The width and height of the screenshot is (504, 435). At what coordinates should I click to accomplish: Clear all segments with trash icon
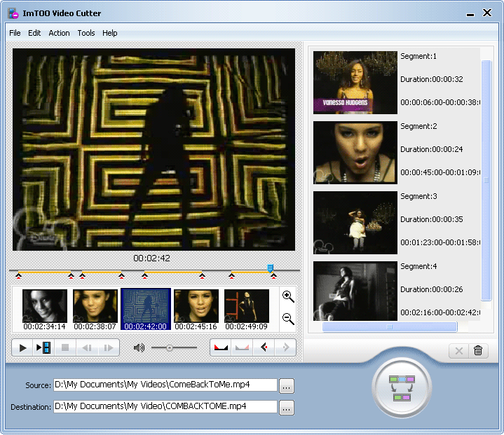(x=478, y=351)
